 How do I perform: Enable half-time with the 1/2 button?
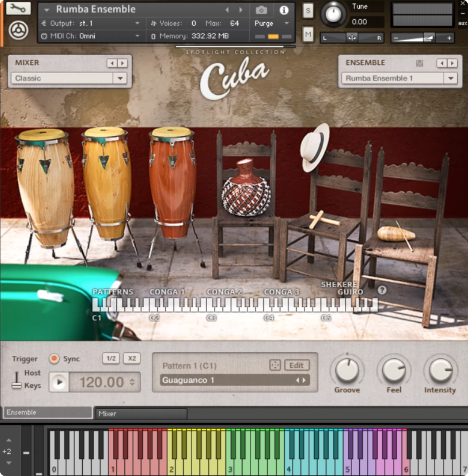[x=111, y=358]
